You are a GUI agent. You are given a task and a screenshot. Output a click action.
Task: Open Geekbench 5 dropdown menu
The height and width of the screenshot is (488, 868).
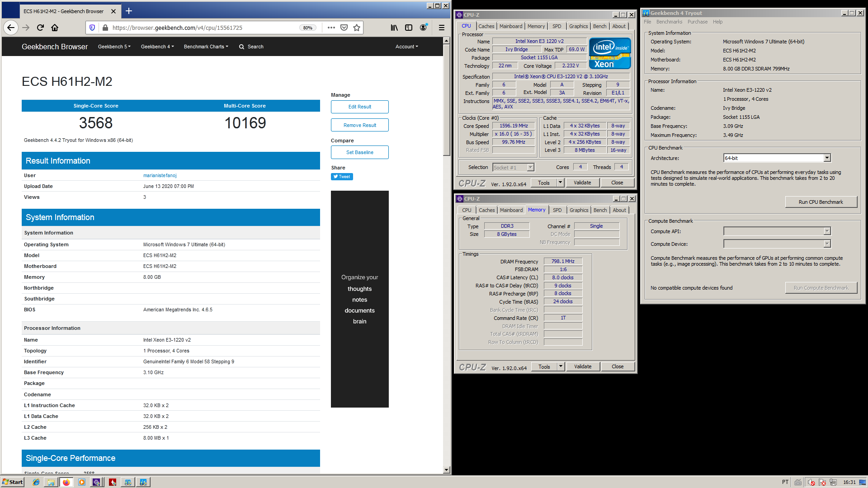(x=114, y=47)
